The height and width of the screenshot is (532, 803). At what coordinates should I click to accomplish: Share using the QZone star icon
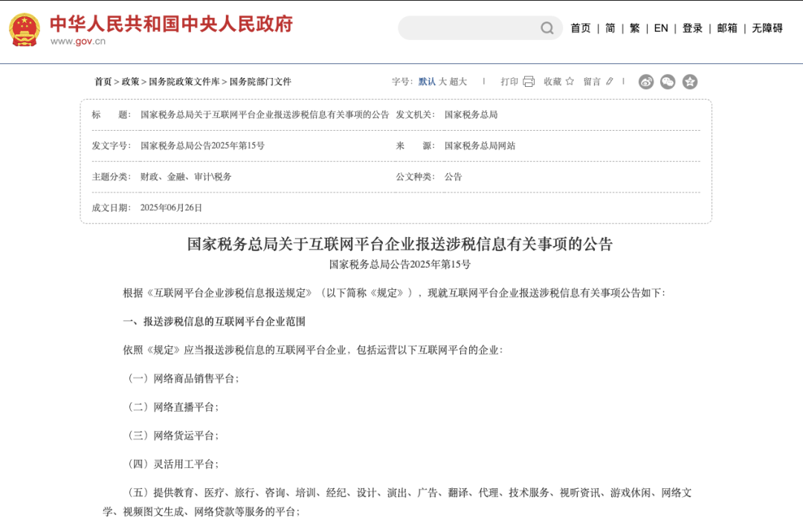pos(690,82)
